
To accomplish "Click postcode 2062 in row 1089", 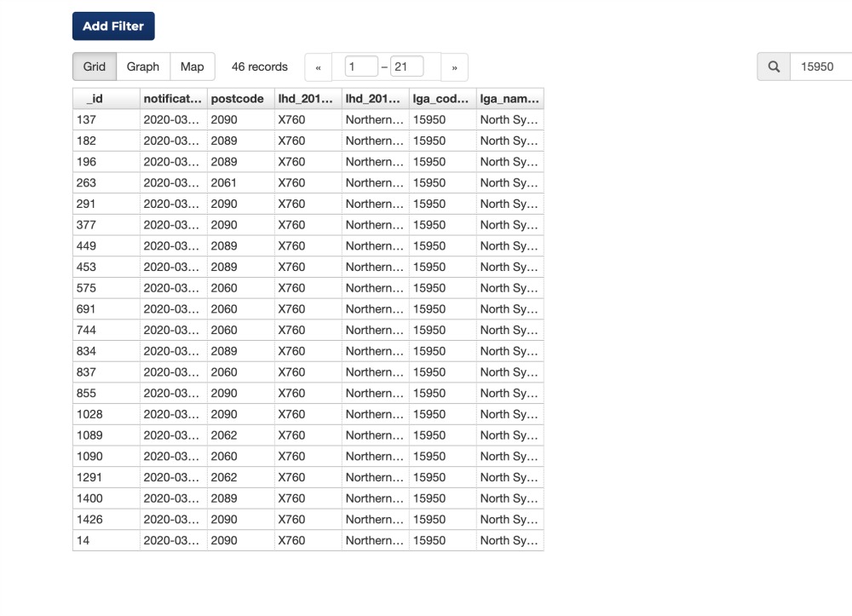I will click(240, 435).
